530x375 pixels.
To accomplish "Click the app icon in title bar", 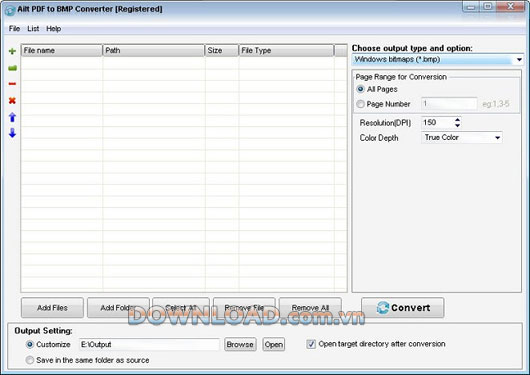I will coord(10,10).
